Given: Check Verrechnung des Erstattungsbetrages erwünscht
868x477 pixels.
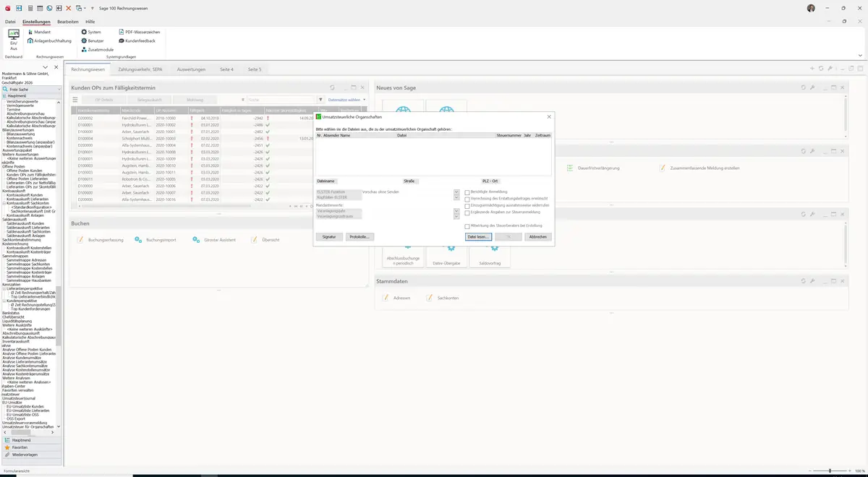Looking at the screenshot, I should tap(467, 199).
